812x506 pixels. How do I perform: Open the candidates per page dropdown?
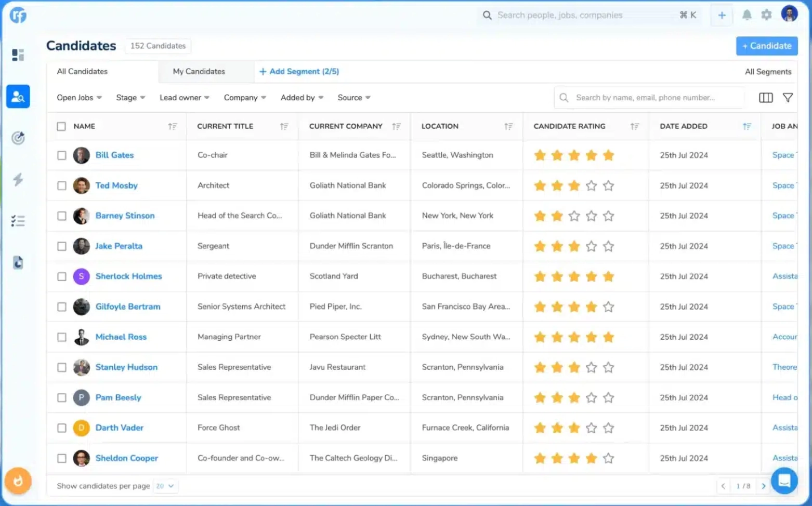click(x=165, y=486)
